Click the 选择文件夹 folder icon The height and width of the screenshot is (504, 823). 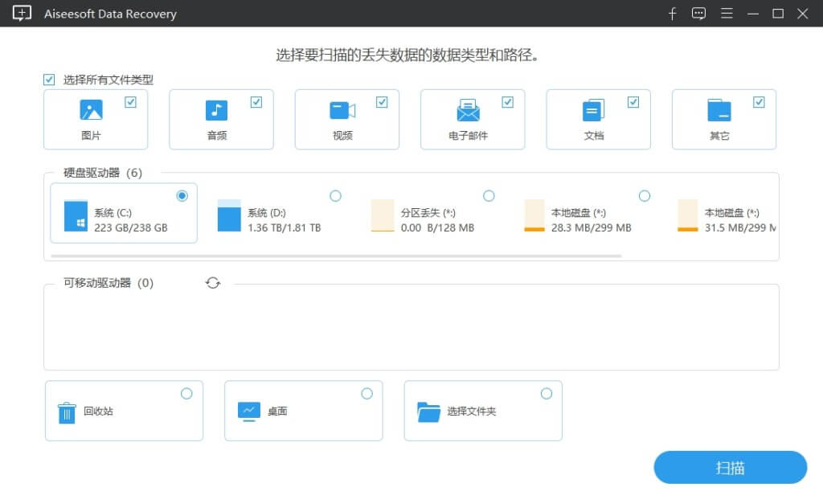(429, 412)
